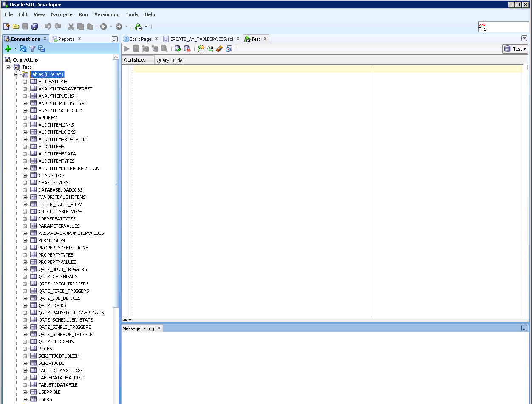Clear worksheet using the eraser icon
Image resolution: width=532 pixels, height=404 pixels.
(220, 49)
